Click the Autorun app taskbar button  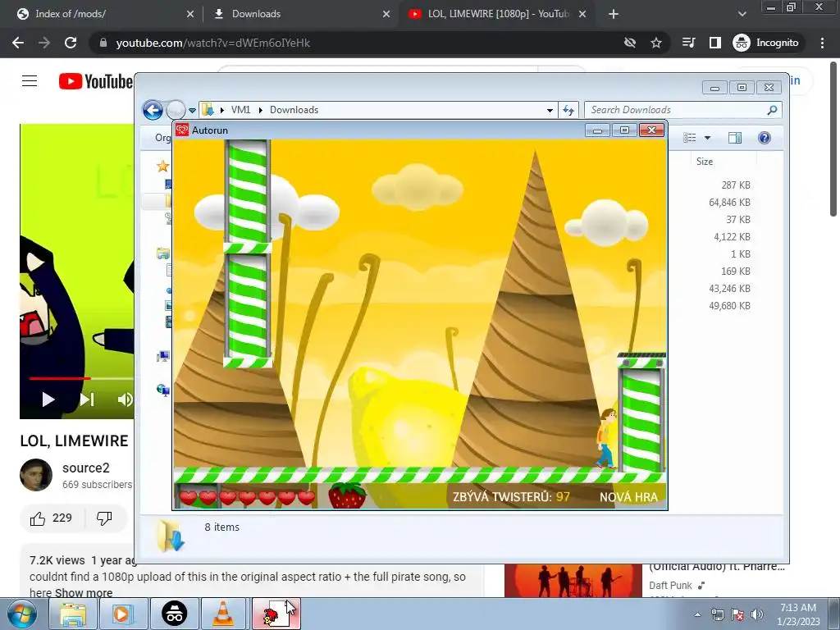pos(276,614)
